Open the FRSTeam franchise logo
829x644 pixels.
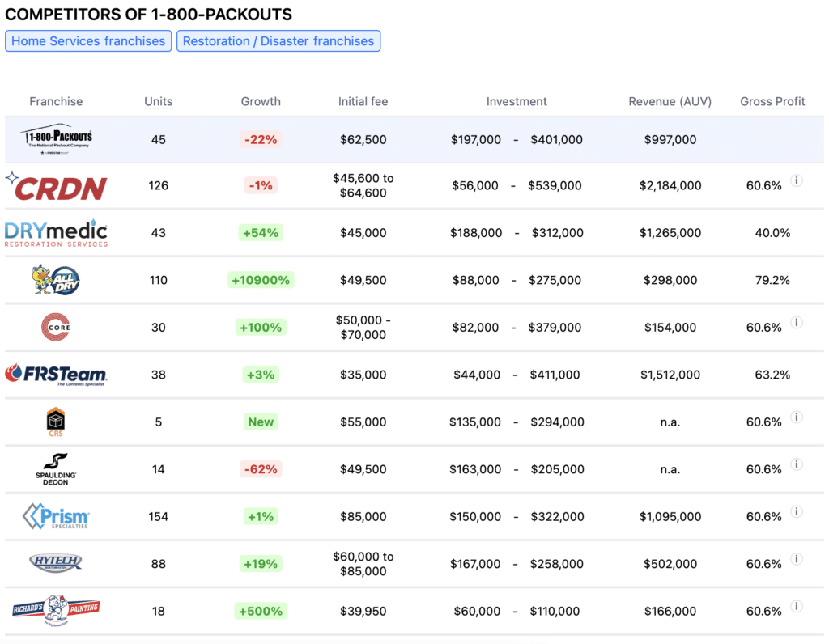tap(56, 375)
